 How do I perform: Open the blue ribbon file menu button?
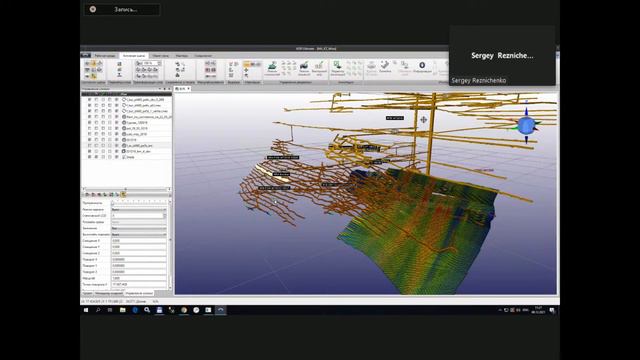(x=85, y=56)
